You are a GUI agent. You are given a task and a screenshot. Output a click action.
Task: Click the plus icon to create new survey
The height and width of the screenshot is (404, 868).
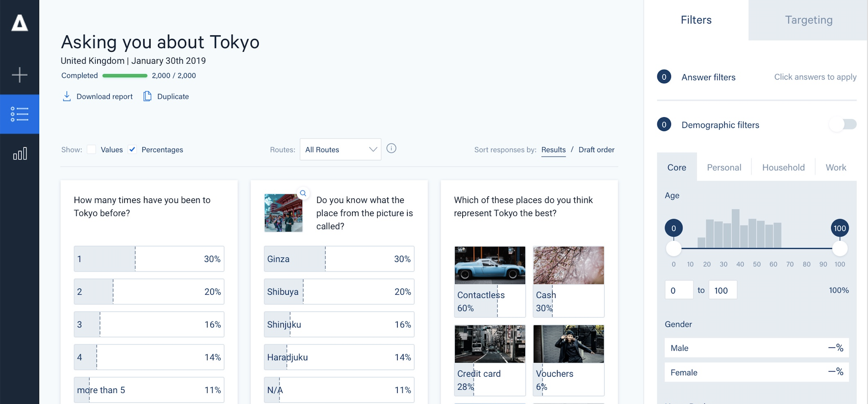pos(20,75)
